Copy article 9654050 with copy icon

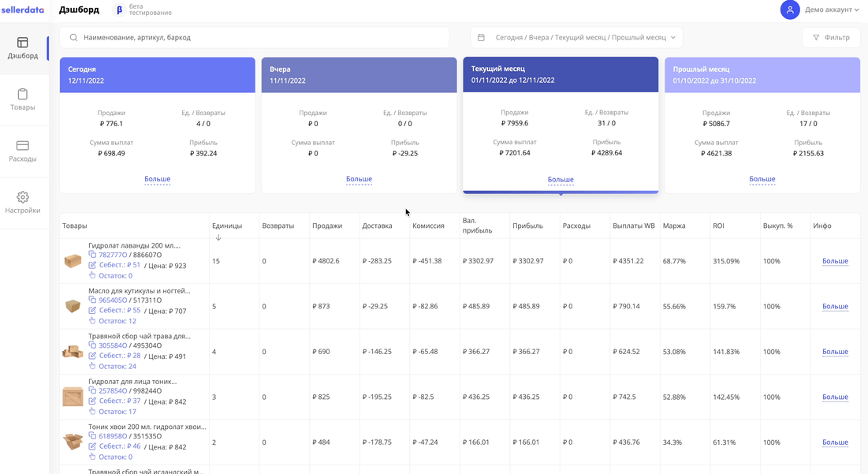point(92,300)
